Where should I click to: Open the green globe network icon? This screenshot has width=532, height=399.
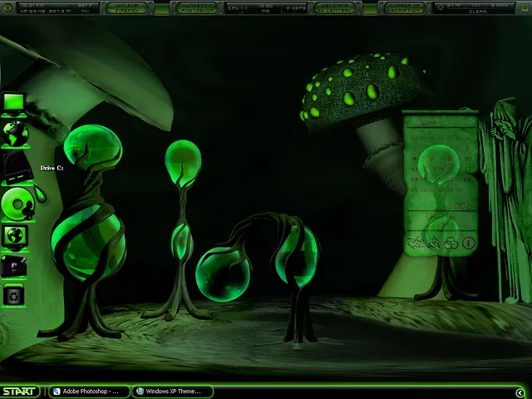click(15, 133)
